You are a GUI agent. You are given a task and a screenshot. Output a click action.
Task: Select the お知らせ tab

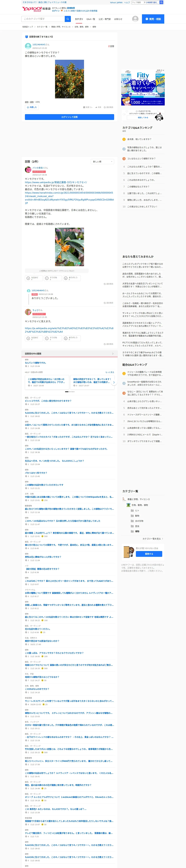[x=118, y=19]
